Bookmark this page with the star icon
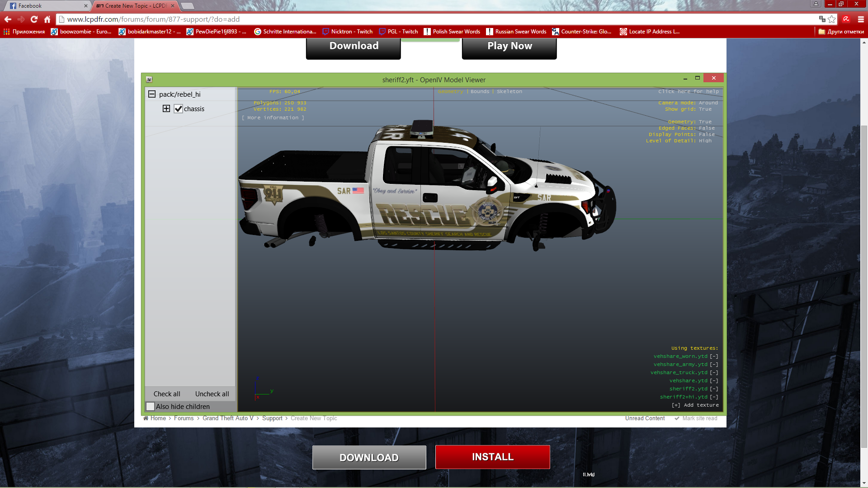Viewport: 868px width, 488px height. (832, 19)
